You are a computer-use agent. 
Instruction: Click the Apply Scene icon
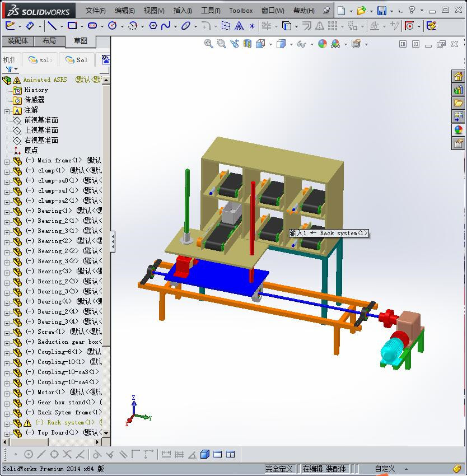click(x=335, y=44)
